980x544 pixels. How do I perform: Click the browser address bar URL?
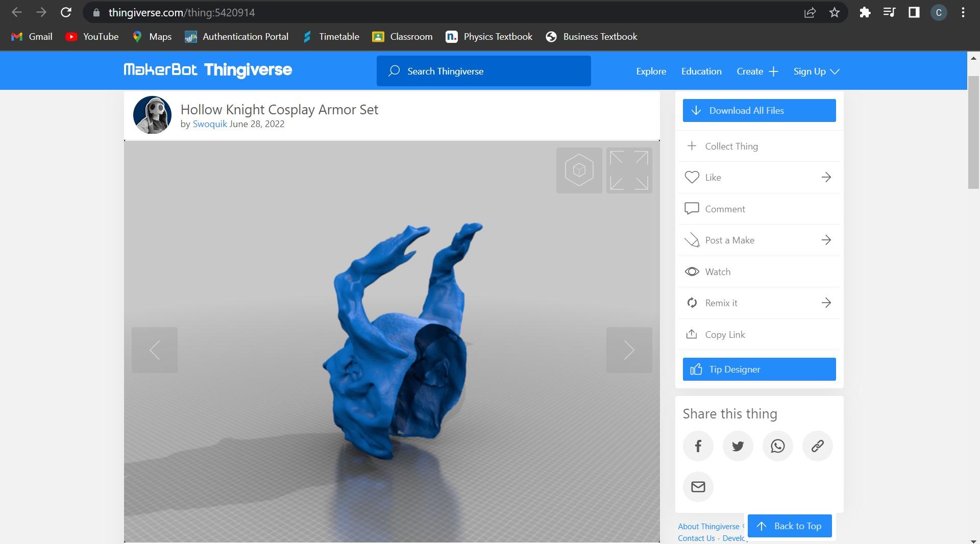coord(182,13)
